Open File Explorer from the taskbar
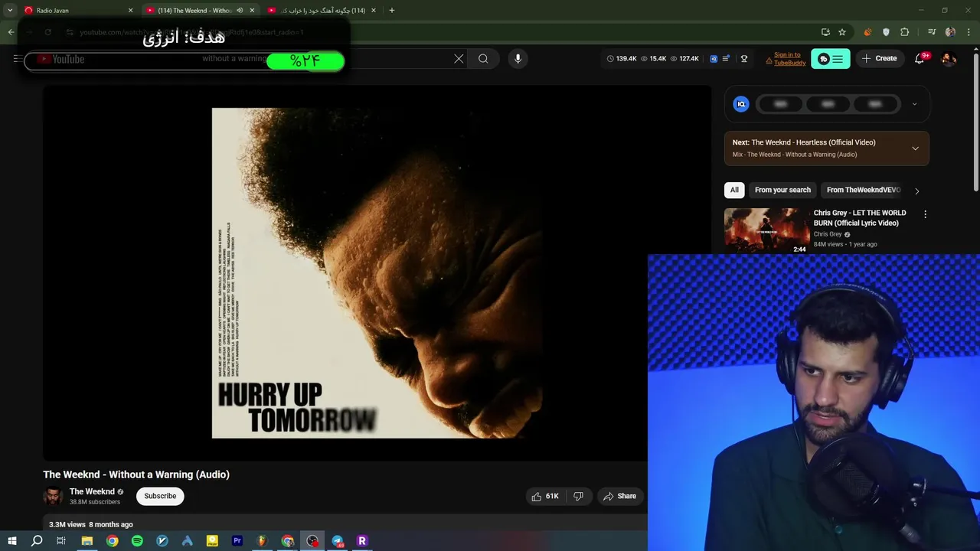The height and width of the screenshot is (551, 980). [x=87, y=541]
